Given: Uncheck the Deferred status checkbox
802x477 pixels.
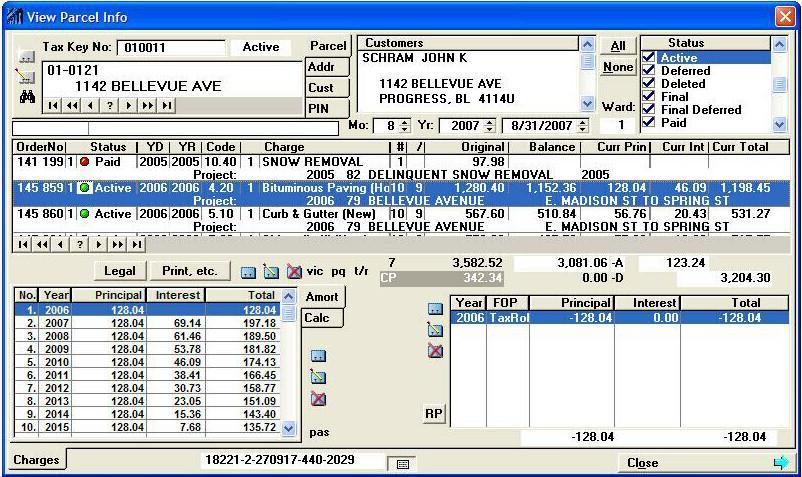Looking at the screenshot, I should (648, 71).
